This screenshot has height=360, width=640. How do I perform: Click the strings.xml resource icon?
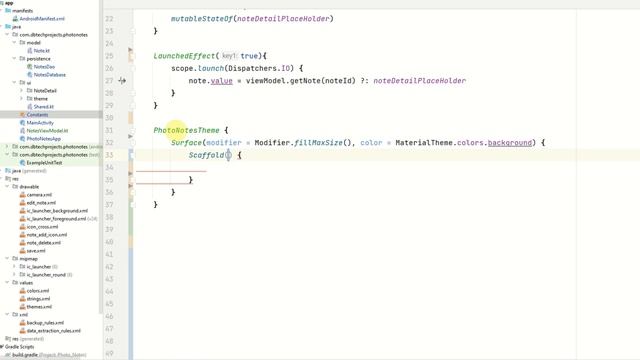click(x=23, y=298)
